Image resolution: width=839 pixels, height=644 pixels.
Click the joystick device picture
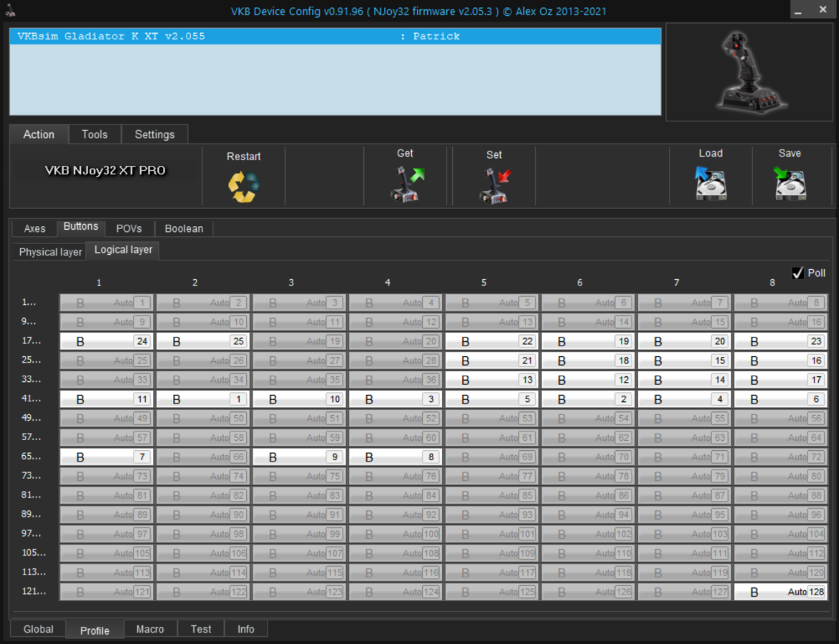coord(751,72)
